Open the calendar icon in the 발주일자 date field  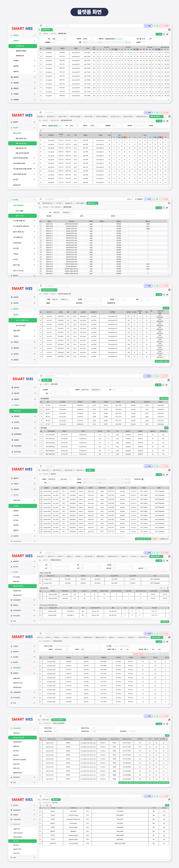(100, 390)
